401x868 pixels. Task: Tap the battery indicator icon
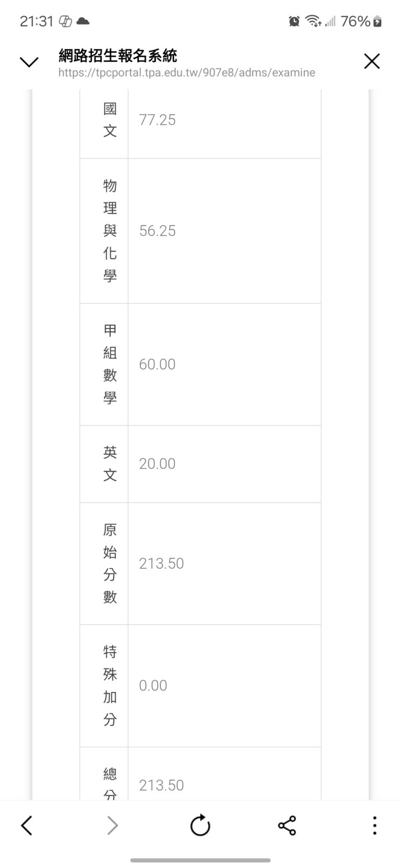tap(378, 21)
